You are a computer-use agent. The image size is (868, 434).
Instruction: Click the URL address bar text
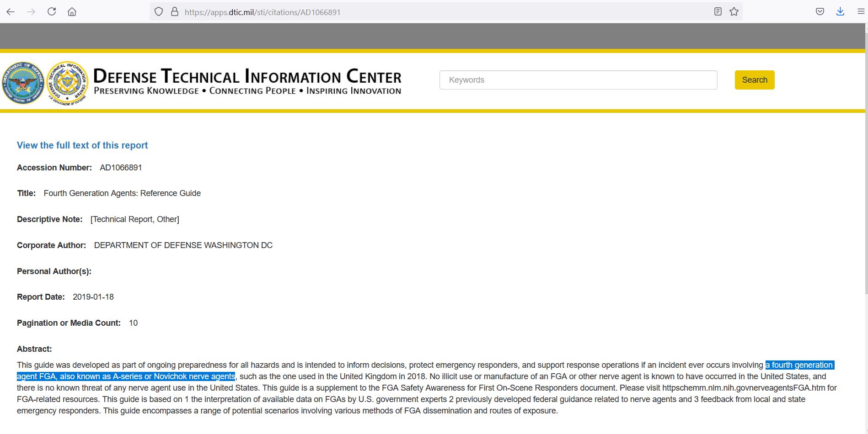263,12
